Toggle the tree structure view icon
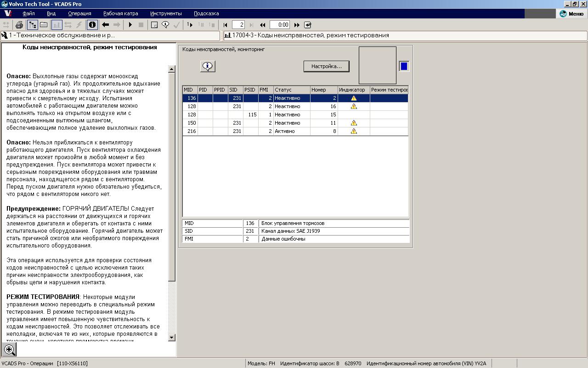Viewport: 588px width, 368px height. pos(32,25)
